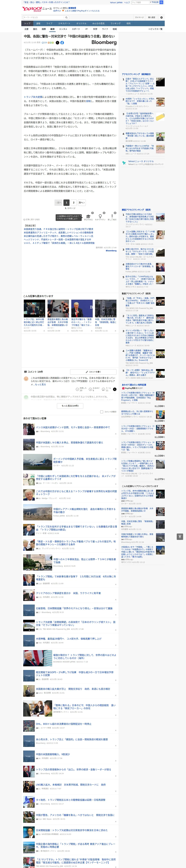Open the ランキング navigation tab

pos(115,24)
